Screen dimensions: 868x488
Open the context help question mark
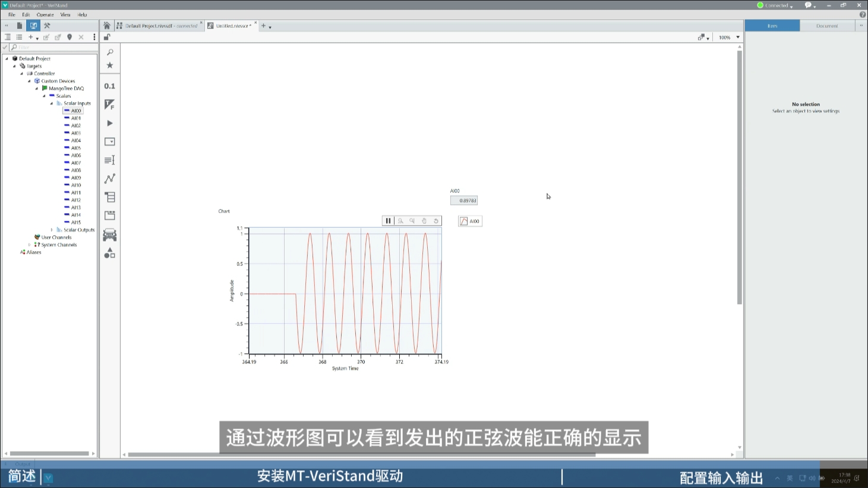(862, 15)
